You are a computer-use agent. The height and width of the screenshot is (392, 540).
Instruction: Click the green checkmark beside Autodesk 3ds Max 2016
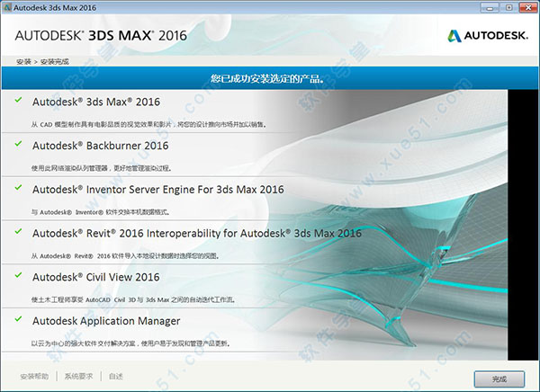point(18,102)
